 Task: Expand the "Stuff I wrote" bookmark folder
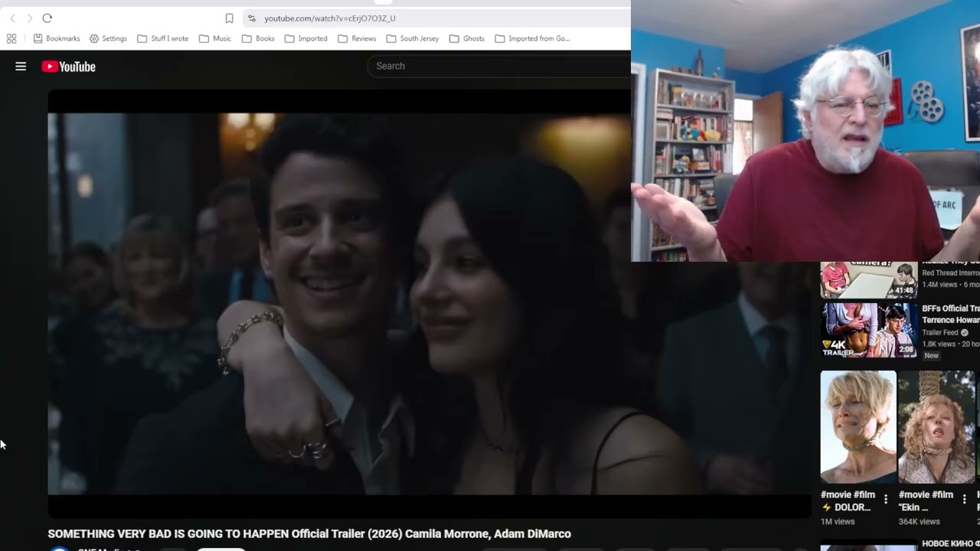163,38
